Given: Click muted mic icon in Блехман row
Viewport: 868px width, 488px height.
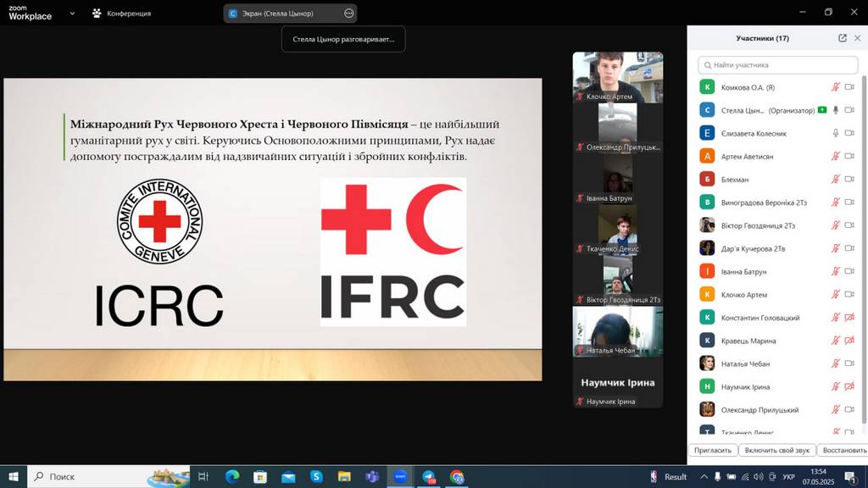Looking at the screenshot, I should [x=835, y=180].
